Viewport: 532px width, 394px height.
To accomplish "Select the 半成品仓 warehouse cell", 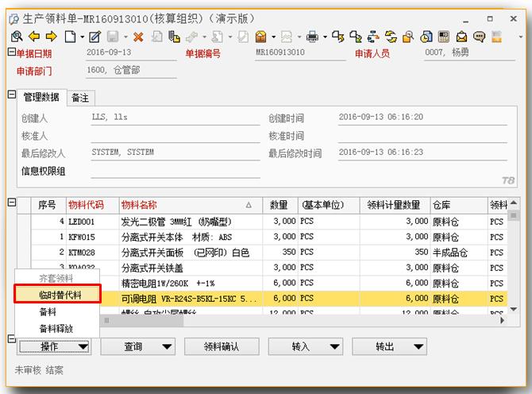I will pos(459,253).
